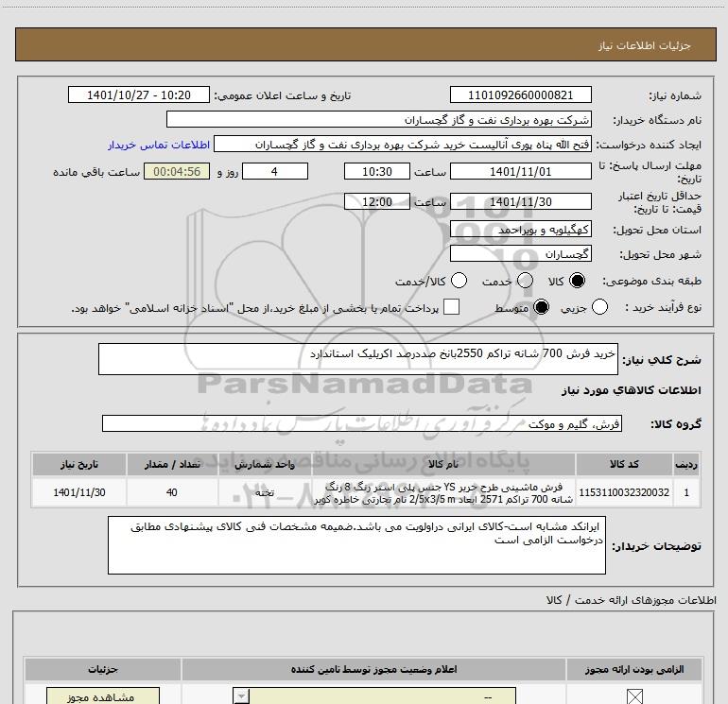Viewport: 728px width, 704px height.
Task: Click the اطلاعات مجوزهای ارائه خدمت / کالا heading
Action: [632, 600]
